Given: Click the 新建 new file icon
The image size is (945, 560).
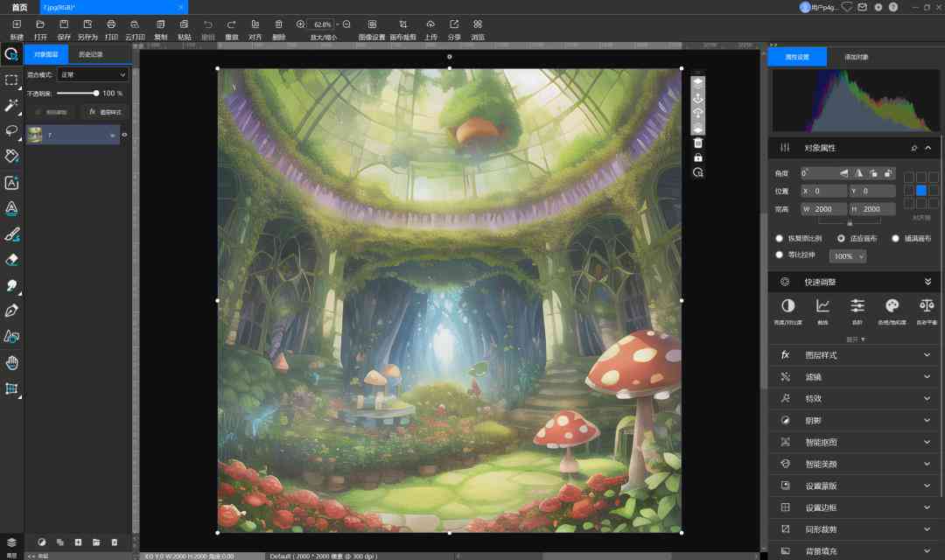Looking at the screenshot, I should pos(17,24).
